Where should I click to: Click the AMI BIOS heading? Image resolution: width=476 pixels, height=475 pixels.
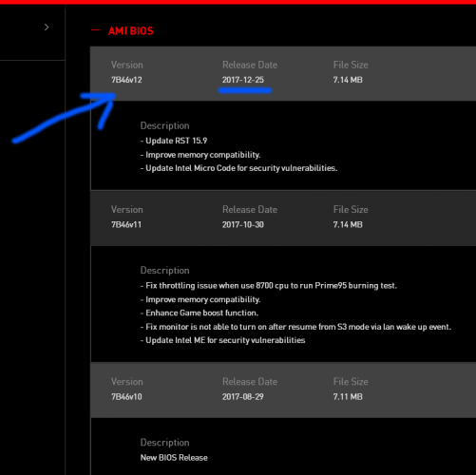tap(131, 31)
